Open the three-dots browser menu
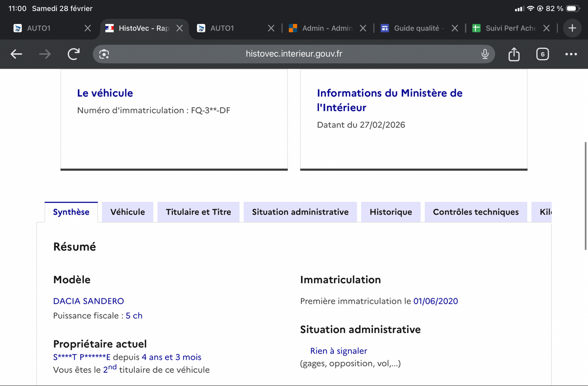588x386 pixels. click(x=570, y=54)
